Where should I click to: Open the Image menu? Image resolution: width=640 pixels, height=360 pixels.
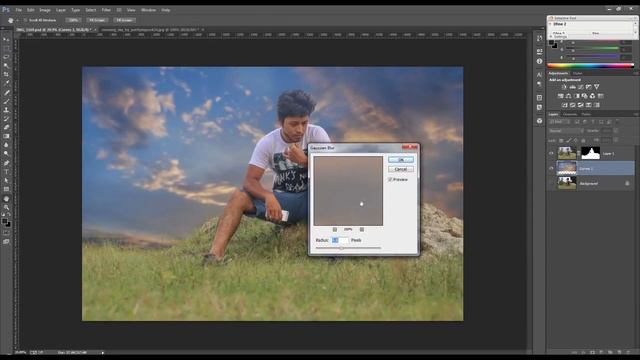[x=45, y=10]
